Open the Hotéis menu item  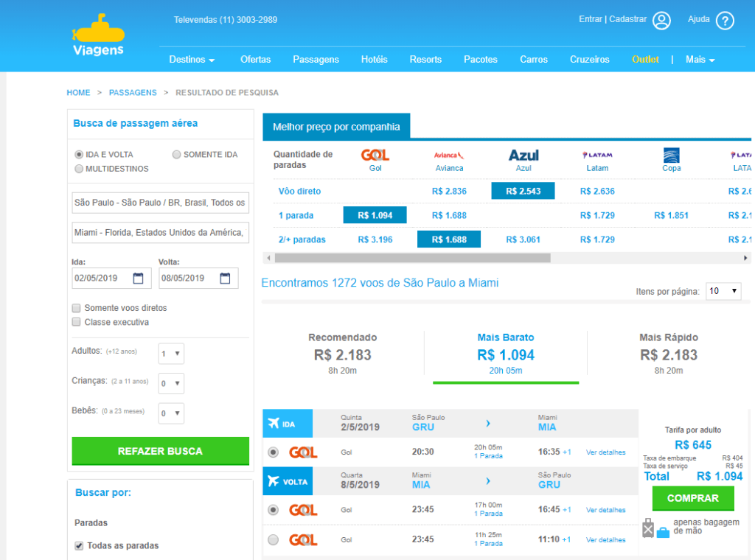click(374, 59)
